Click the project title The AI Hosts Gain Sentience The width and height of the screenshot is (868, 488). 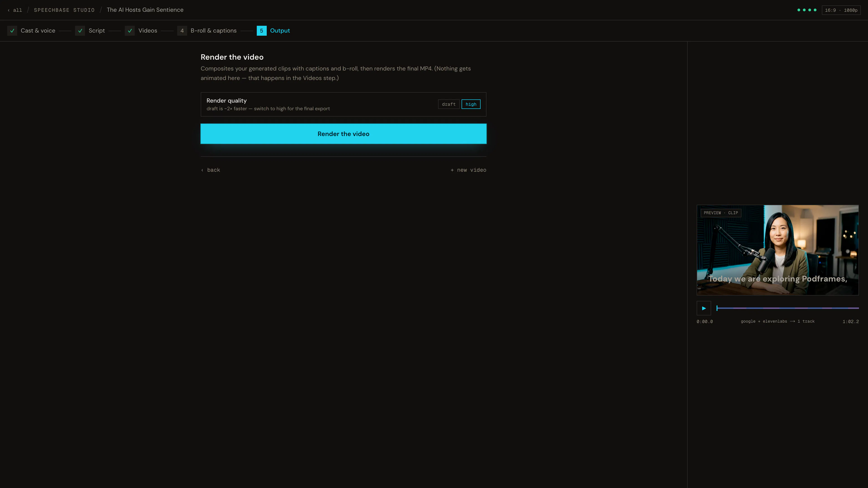(145, 10)
